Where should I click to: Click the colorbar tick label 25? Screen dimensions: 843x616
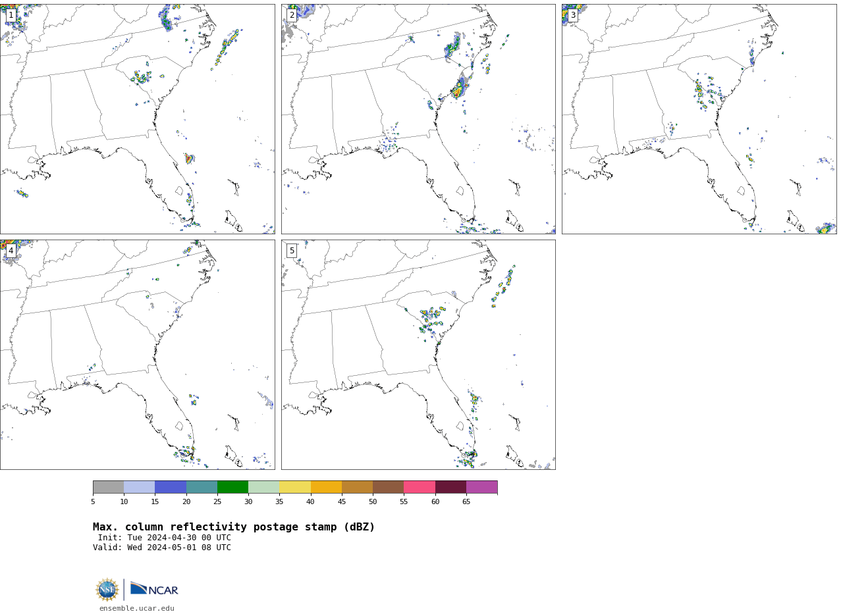[x=217, y=502]
